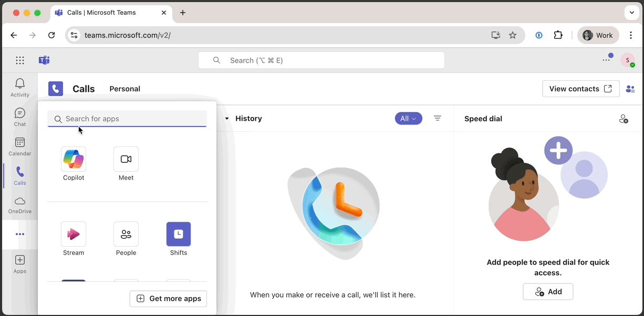Select Calls in the Teams sidebar
Viewport: 644px width, 316px height.
pyautogui.click(x=20, y=176)
